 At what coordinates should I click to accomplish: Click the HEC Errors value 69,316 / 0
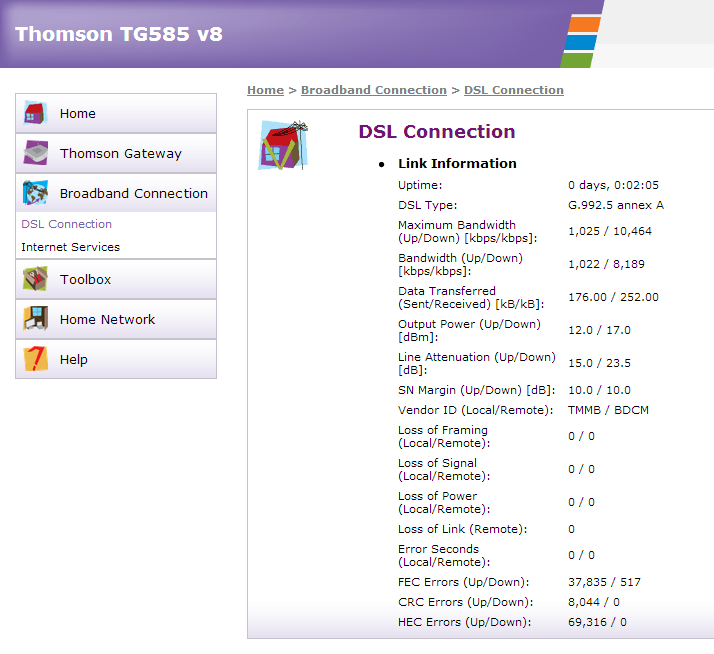pos(597,622)
